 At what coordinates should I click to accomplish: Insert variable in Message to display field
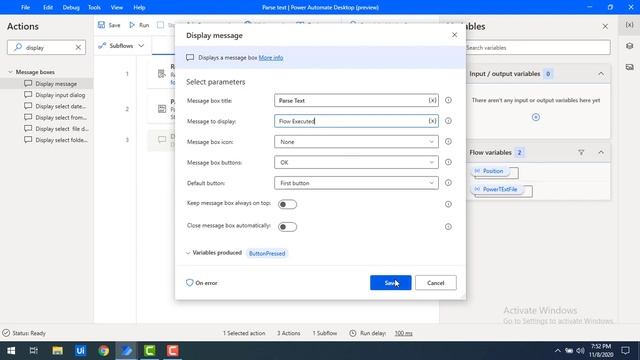(432, 121)
